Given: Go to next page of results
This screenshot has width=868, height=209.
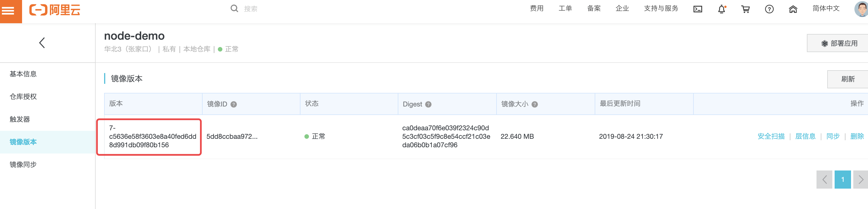Looking at the screenshot, I should tap(860, 179).
